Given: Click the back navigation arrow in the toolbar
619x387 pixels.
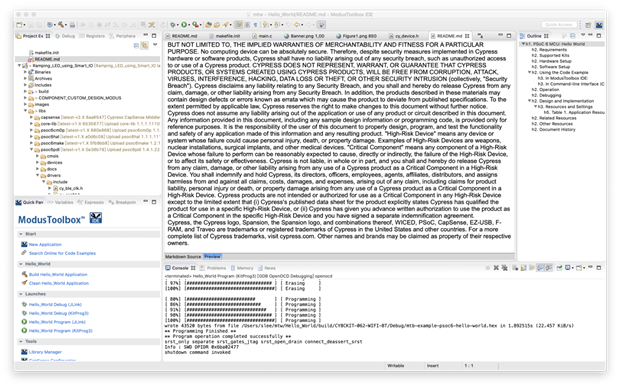Looking at the screenshot, I should point(297,24).
